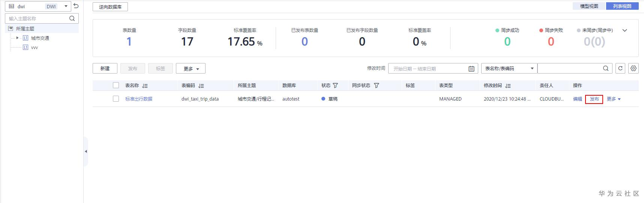Click the 2020/12/23 10:24:48 timestamp cell
This screenshot has height=203, width=644.
pyautogui.click(x=507, y=99)
